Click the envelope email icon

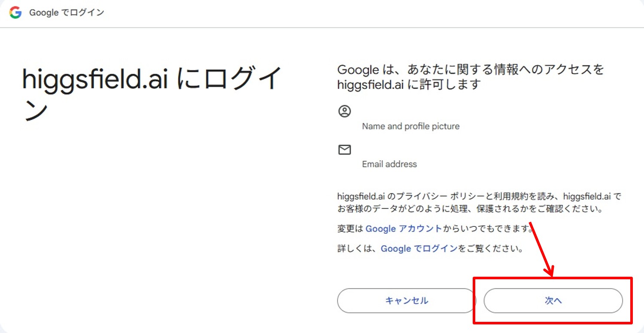pos(345,150)
